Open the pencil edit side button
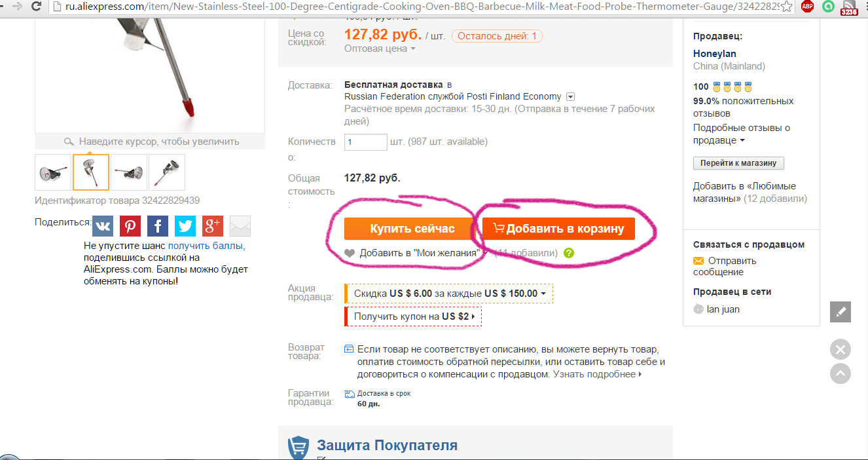868x460 pixels. point(841,312)
